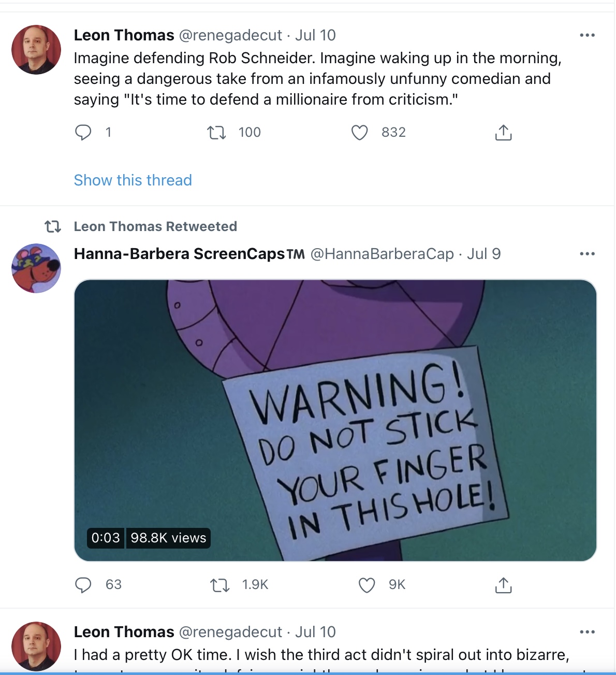616x675 pixels.
Task: Open the Hanna-Barbera ScreenCaps profile name
Action: coord(189,254)
